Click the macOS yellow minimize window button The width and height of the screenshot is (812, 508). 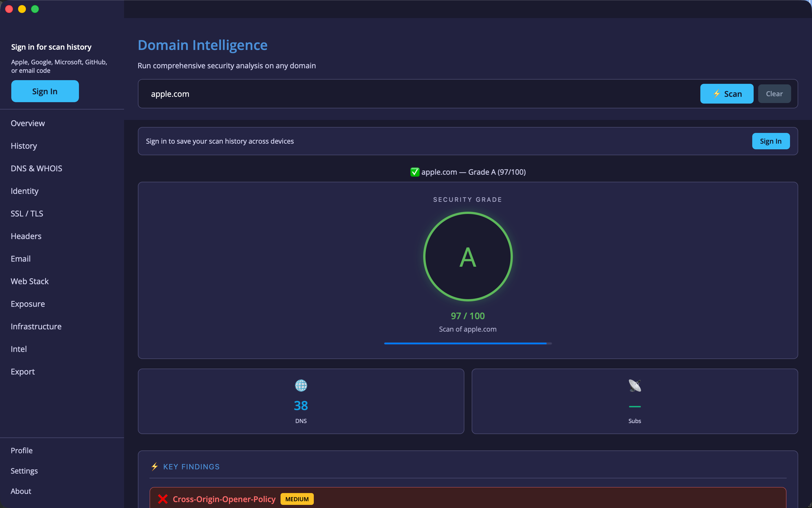[22, 9]
